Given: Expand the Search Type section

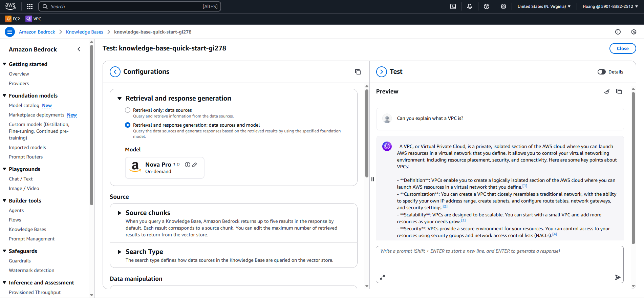Looking at the screenshot, I should point(120,252).
